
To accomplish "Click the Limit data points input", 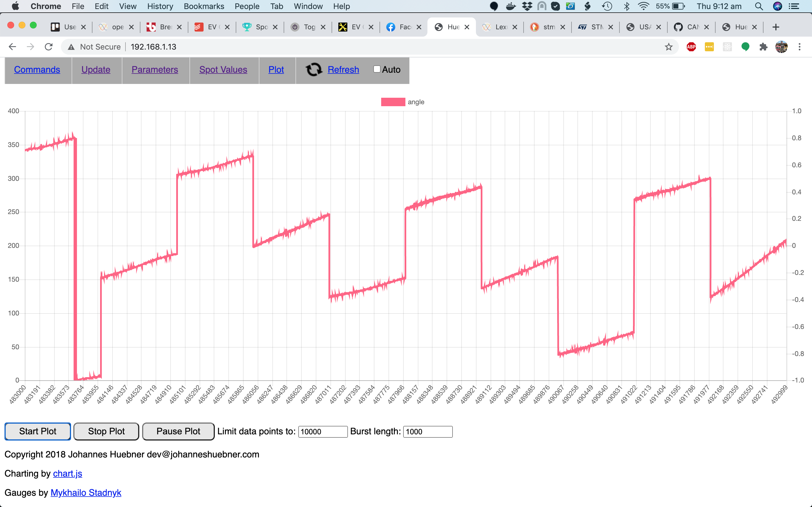I will [x=323, y=432].
